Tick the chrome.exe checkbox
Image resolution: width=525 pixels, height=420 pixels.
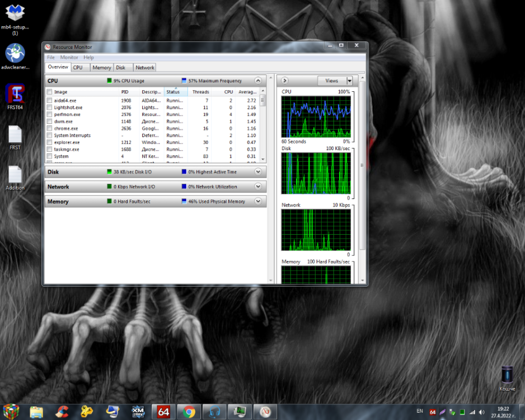pos(50,129)
